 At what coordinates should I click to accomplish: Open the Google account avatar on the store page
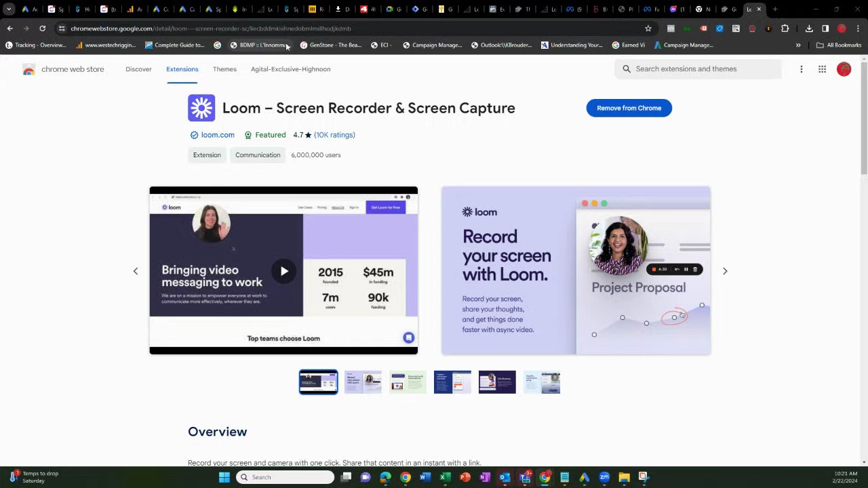pos(844,69)
